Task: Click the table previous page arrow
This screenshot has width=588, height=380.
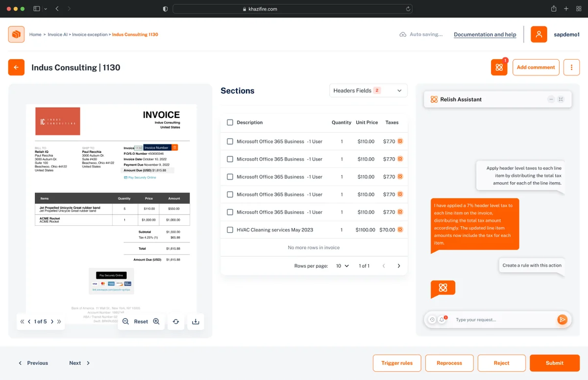Action: pos(384,266)
